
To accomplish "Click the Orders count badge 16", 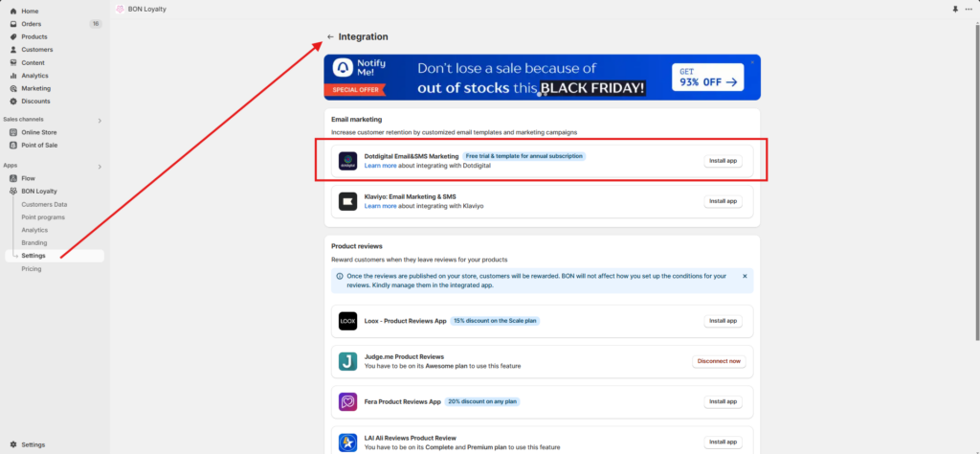I will [x=96, y=24].
